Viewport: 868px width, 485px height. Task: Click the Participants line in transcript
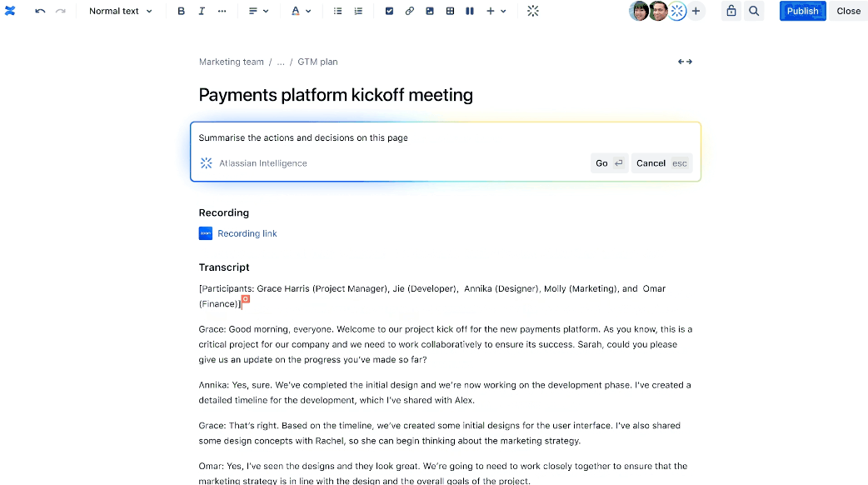432,296
